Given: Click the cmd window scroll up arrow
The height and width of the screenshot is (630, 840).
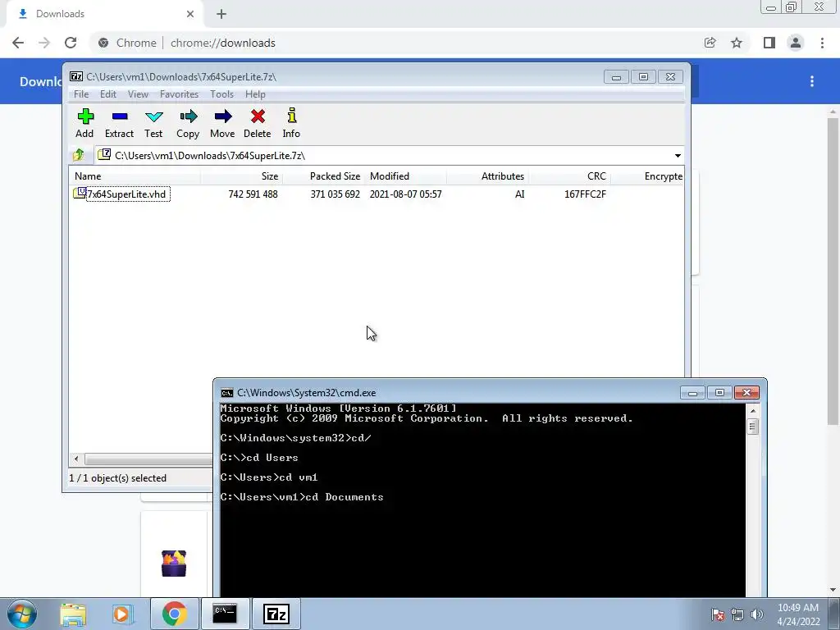Looking at the screenshot, I should (753, 411).
